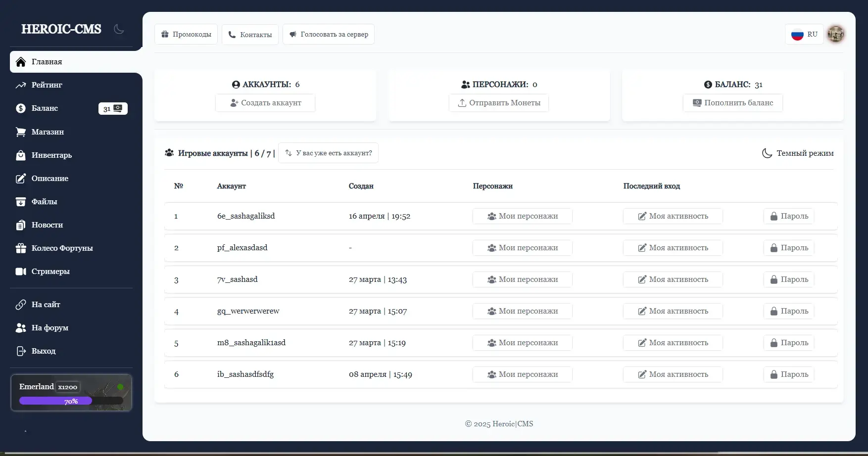Click the © 2025 Heroic|CMS footer text
868x456 pixels.
coord(499,424)
